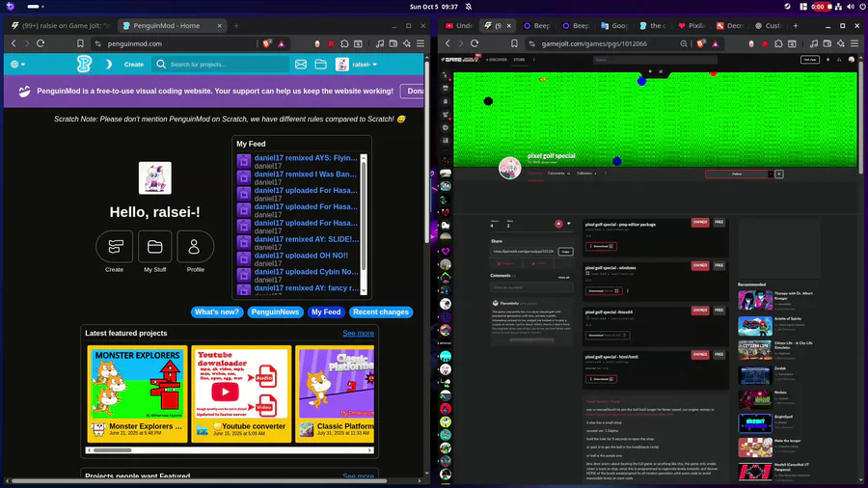Open Game Jolt user avatar menu

click(x=852, y=60)
